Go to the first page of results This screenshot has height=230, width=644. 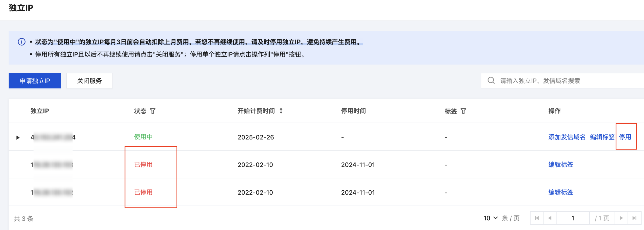coord(537,218)
